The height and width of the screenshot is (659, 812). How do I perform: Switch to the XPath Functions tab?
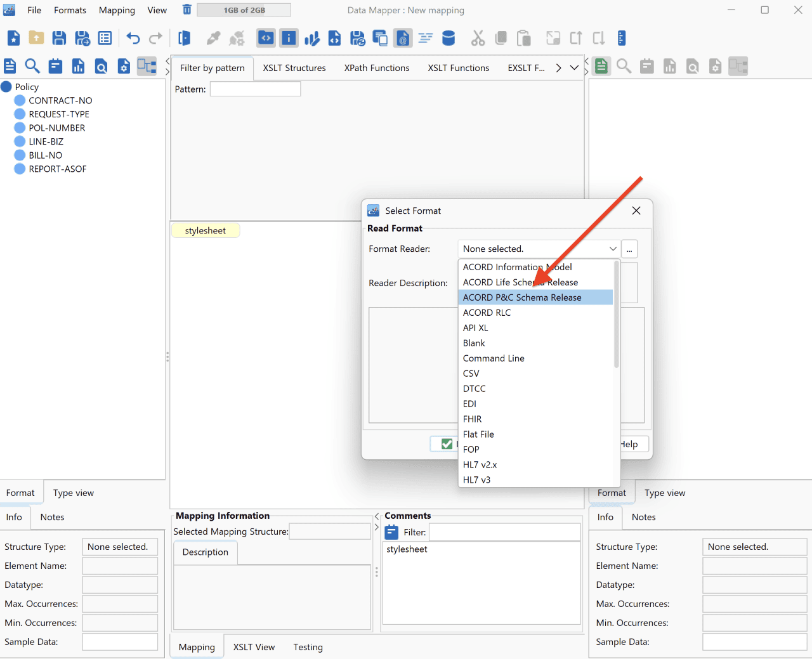(x=377, y=68)
